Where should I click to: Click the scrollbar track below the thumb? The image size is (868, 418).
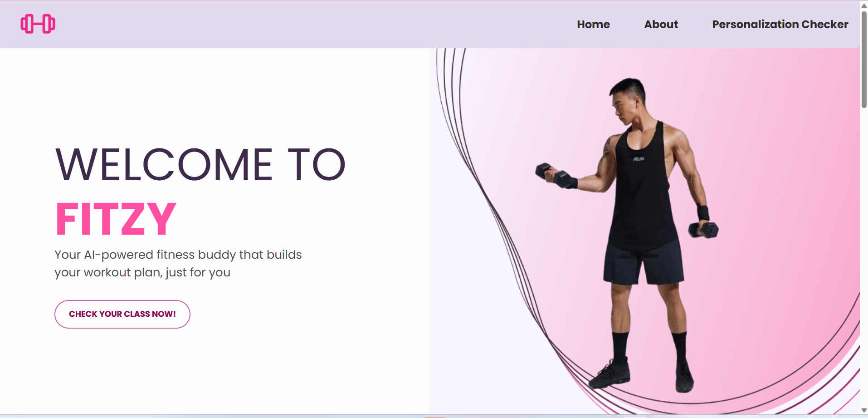[x=864, y=254]
